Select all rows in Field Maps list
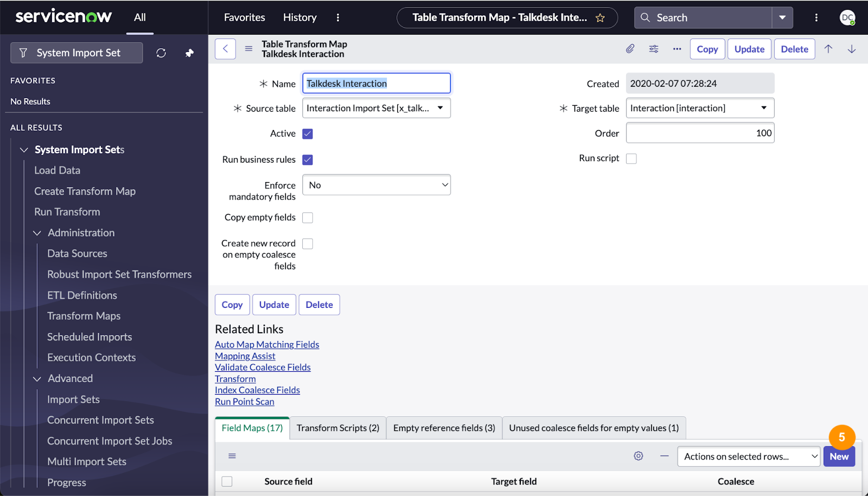 [x=227, y=481]
